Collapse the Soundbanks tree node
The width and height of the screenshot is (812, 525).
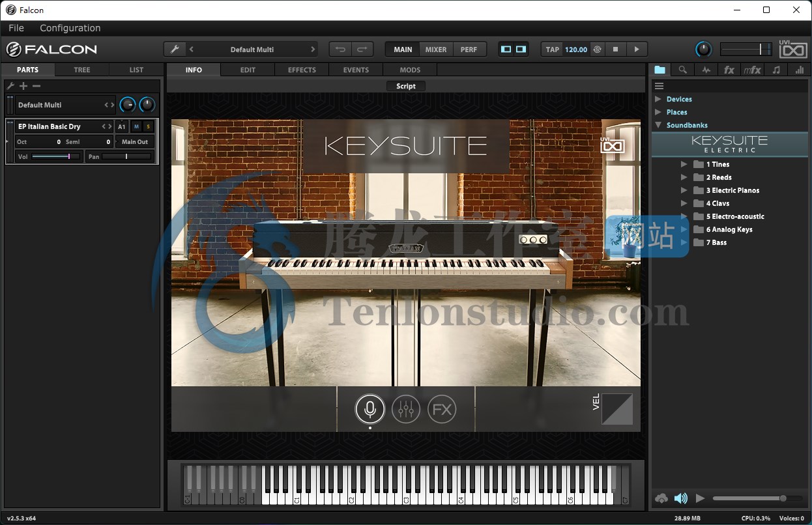click(x=658, y=125)
